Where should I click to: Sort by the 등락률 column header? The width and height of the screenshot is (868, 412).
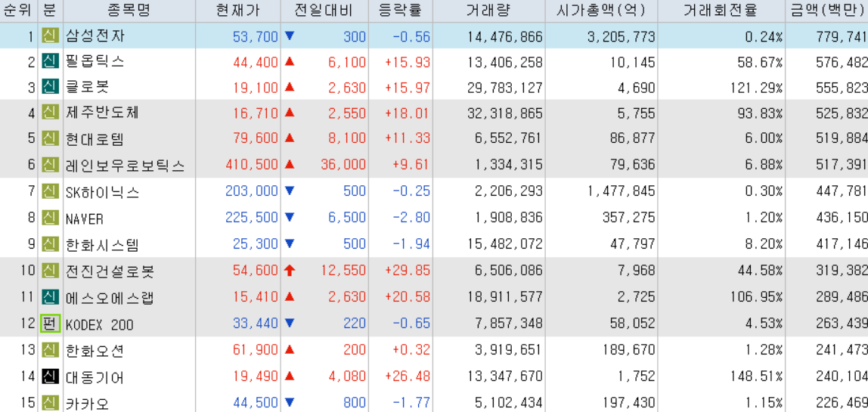(400, 11)
